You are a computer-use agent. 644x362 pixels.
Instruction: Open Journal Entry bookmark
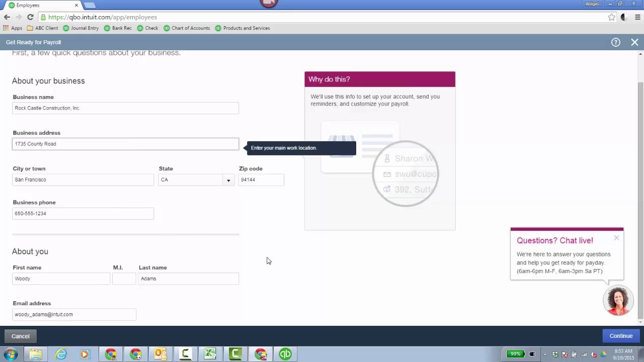click(80, 28)
